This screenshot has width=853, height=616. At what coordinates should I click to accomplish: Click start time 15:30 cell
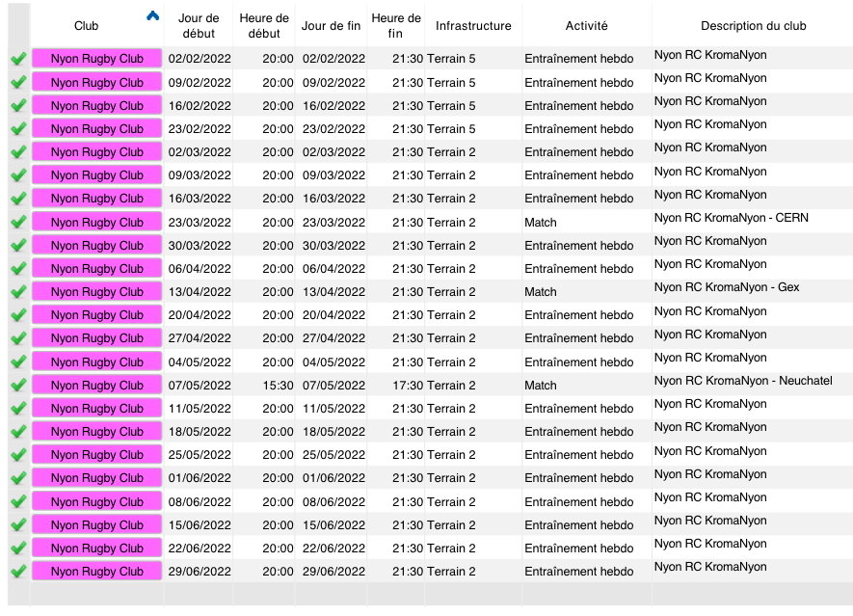[278, 386]
